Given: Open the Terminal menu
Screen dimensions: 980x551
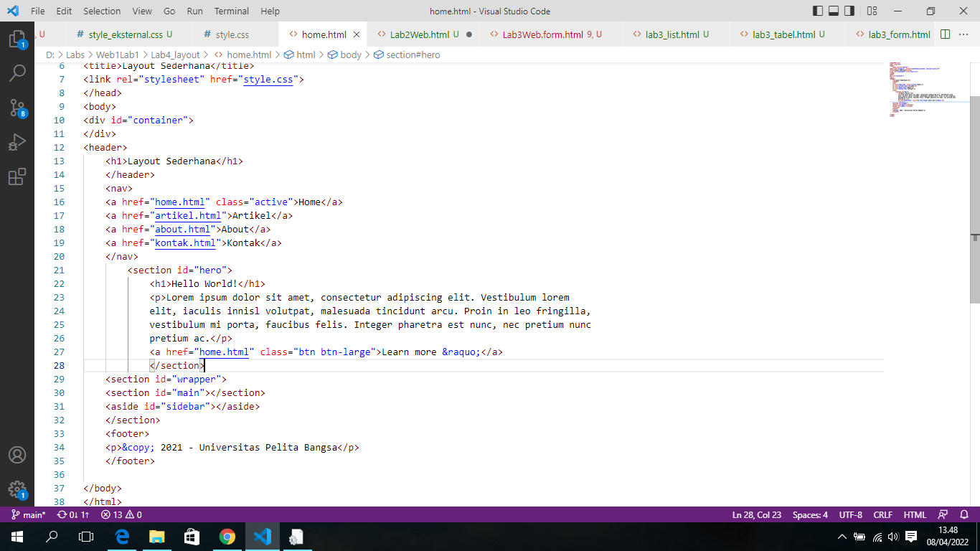Looking at the screenshot, I should pos(231,11).
